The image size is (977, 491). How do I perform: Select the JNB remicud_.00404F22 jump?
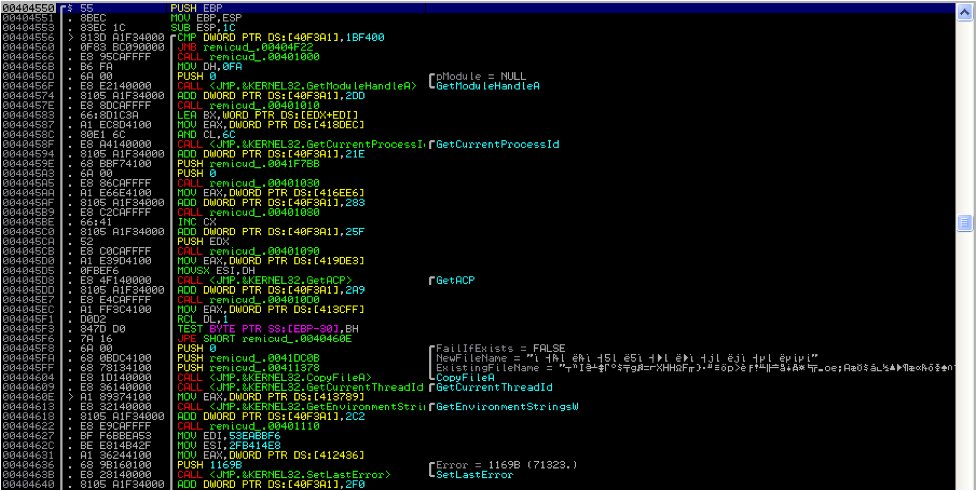tap(245, 47)
